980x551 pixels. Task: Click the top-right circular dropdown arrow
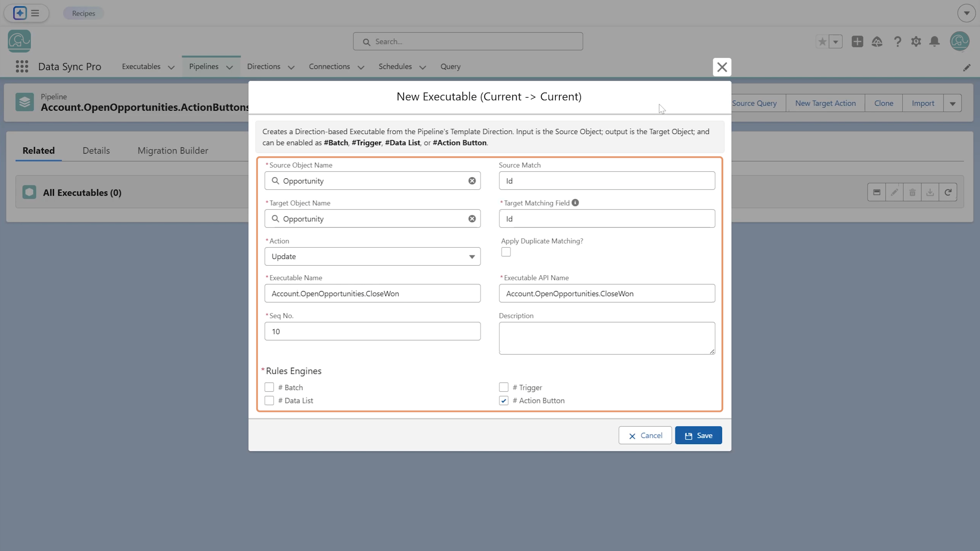point(967,13)
